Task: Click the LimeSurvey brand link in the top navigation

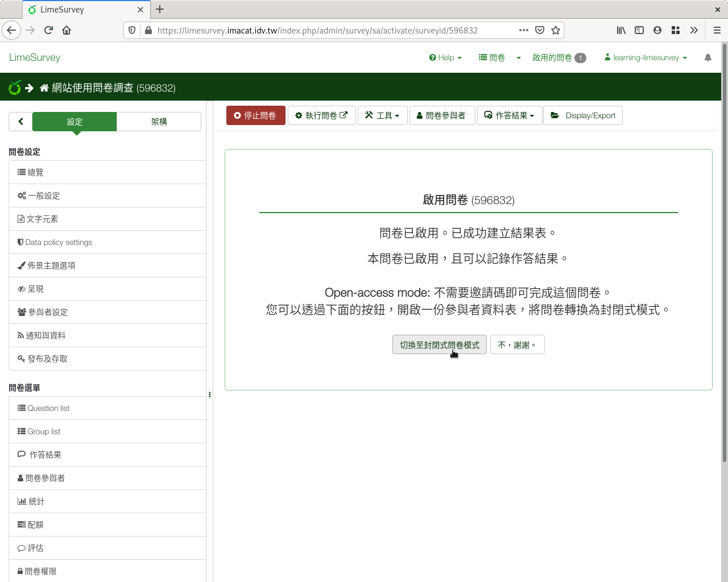Action: 35,57
